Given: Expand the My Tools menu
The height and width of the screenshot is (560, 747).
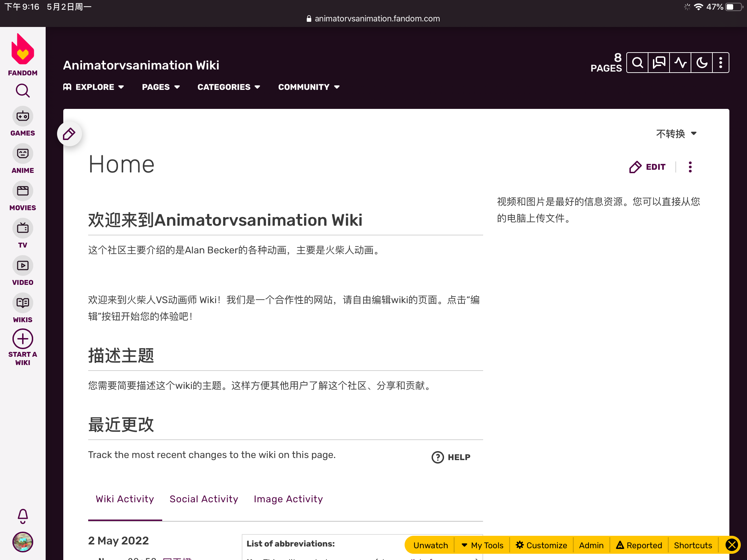Looking at the screenshot, I should (482, 545).
